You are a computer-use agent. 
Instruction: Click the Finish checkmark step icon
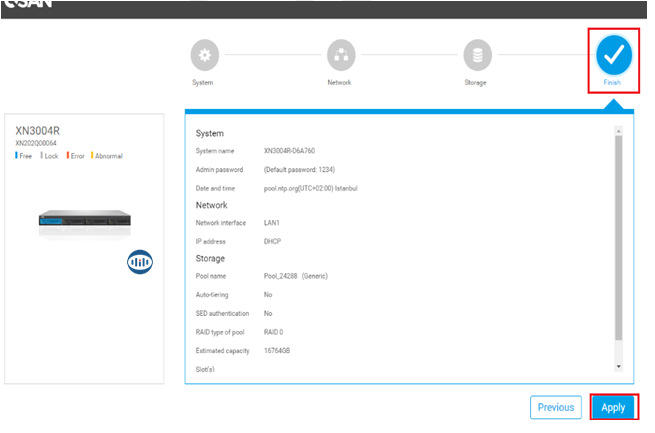point(613,56)
